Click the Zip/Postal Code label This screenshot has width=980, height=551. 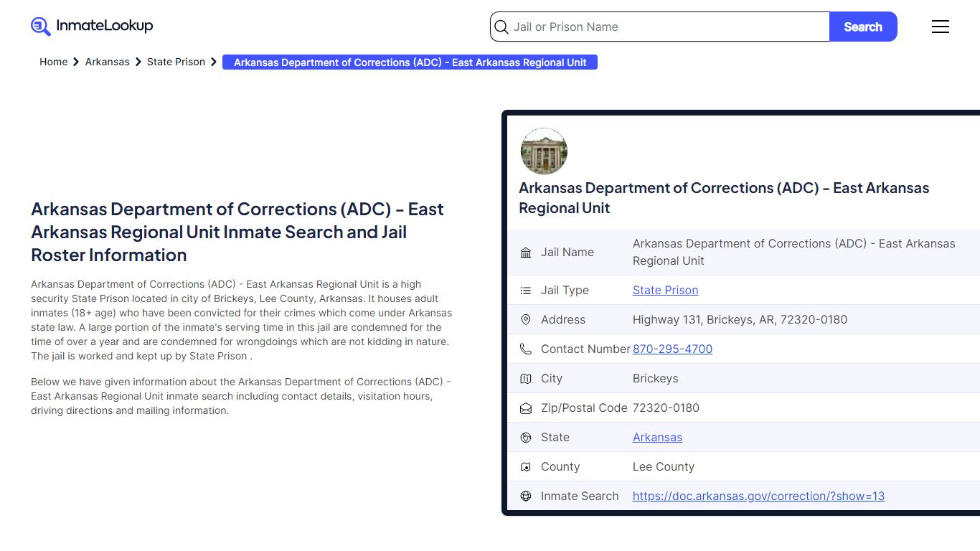(x=584, y=408)
